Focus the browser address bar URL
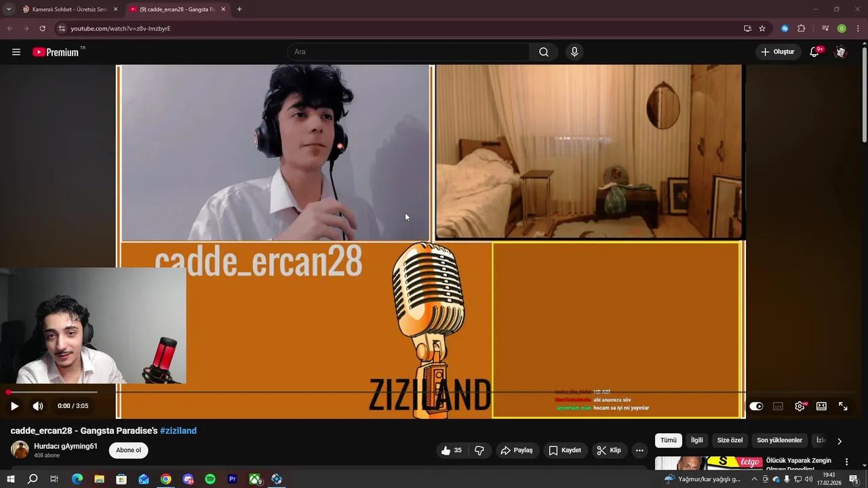The image size is (868, 488). click(x=121, y=28)
